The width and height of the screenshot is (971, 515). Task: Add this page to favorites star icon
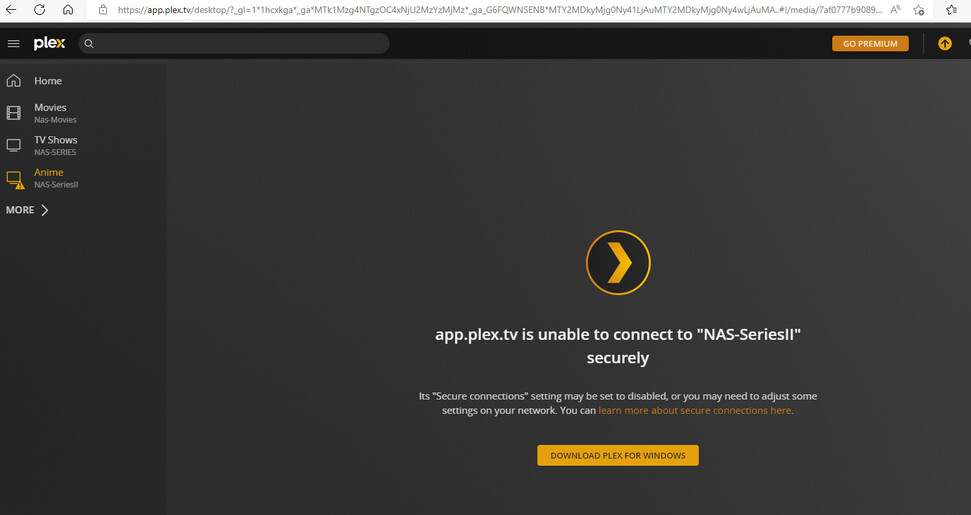(919, 9)
